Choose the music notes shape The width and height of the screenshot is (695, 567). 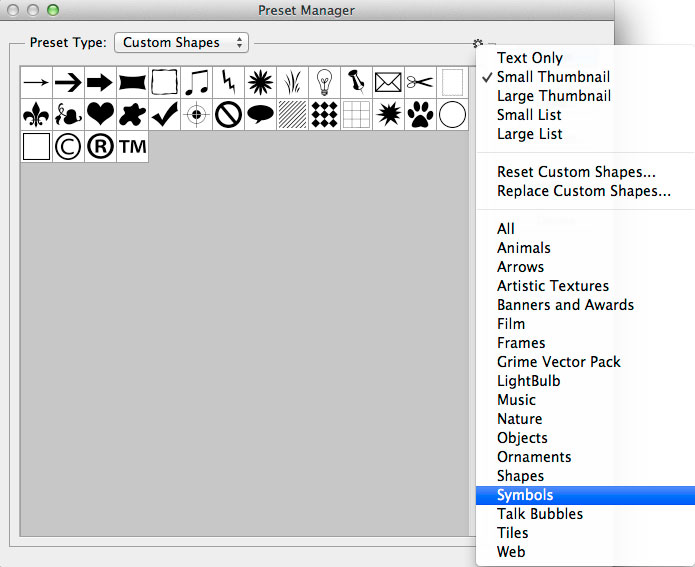pyautogui.click(x=196, y=83)
